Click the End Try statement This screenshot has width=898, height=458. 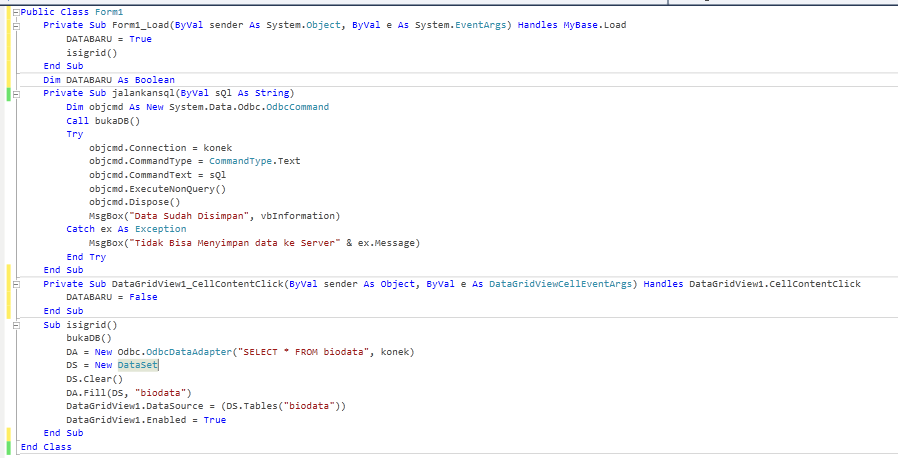pyautogui.click(x=86, y=256)
